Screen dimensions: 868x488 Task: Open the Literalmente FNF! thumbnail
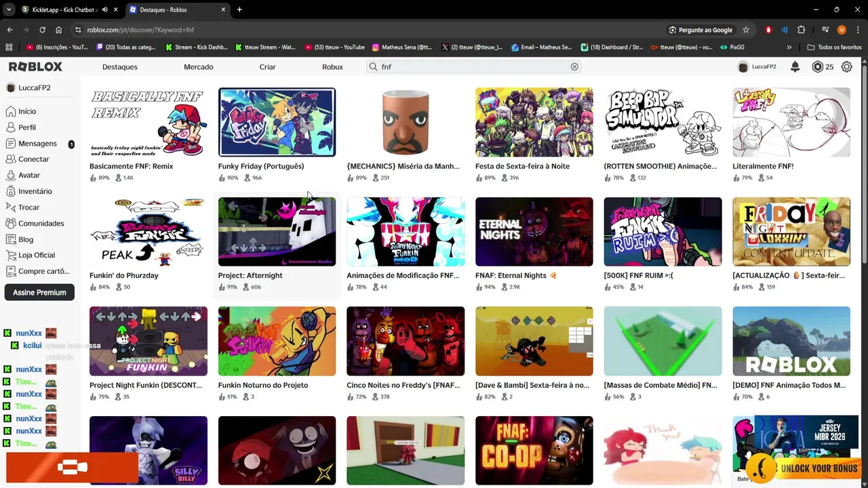pos(791,122)
